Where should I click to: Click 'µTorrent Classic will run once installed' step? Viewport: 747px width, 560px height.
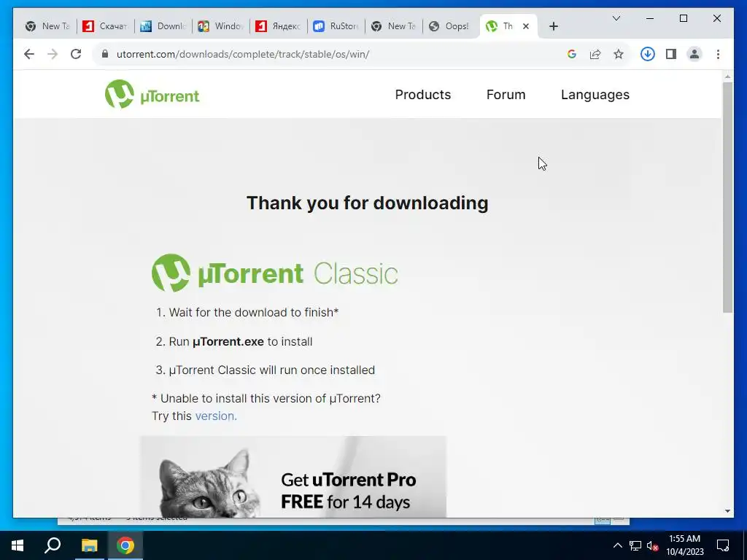pos(266,370)
